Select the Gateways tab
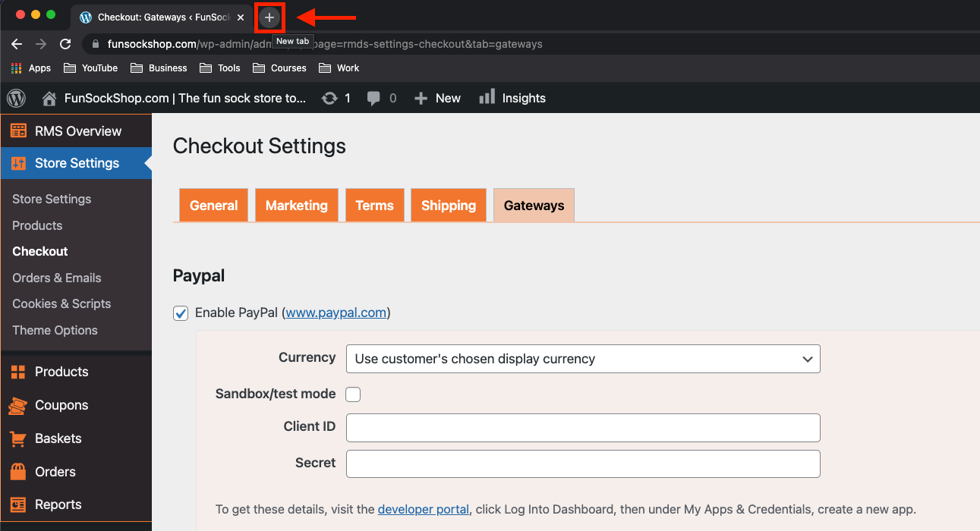The image size is (980, 531). pyautogui.click(x=534, y=206)
